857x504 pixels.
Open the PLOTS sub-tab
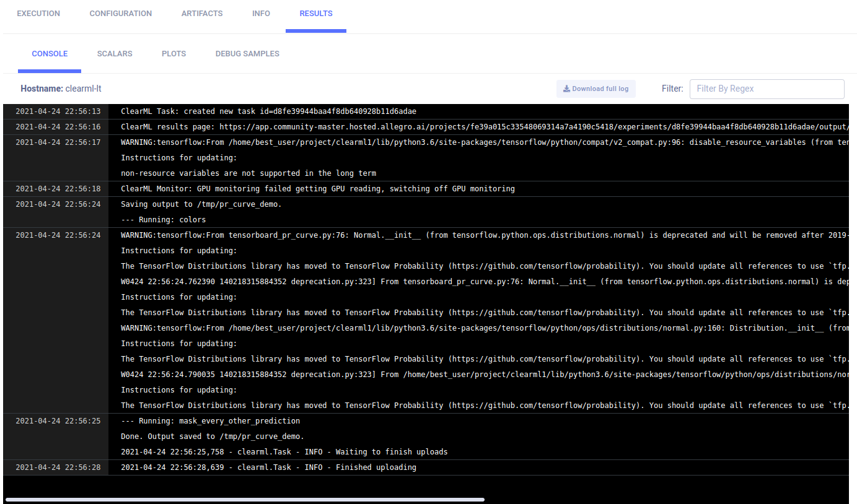[174, 54]
